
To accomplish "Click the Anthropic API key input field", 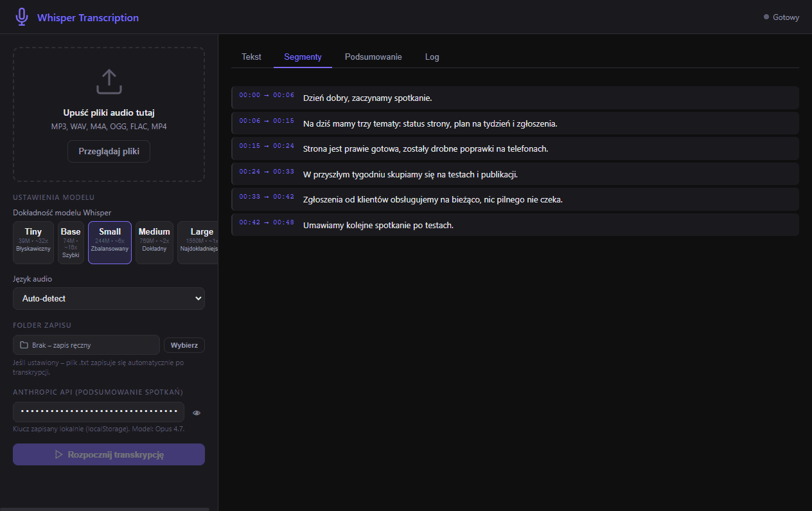I will (98, 412).
